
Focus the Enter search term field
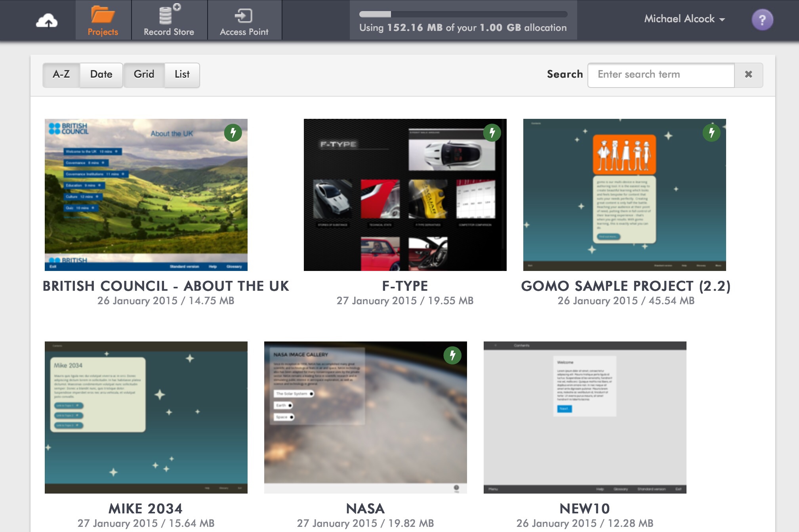(x=661, y=75)
